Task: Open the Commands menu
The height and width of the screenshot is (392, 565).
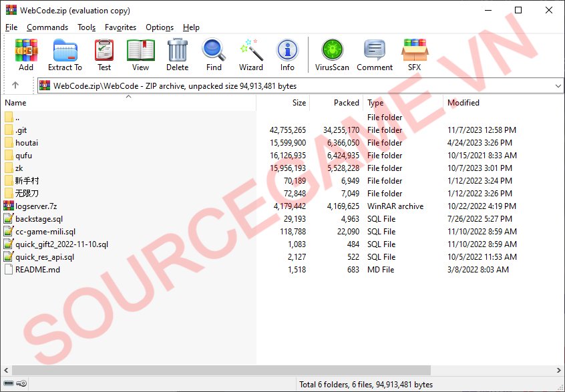Action: 47,27
